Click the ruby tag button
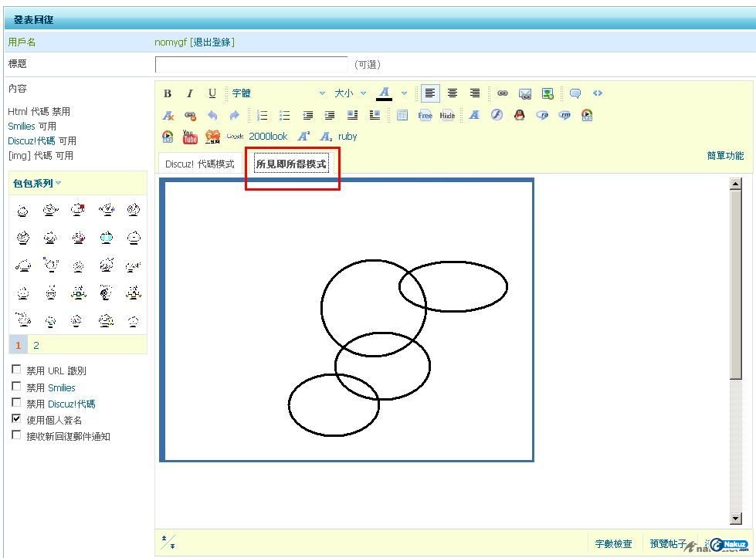The width and height of the screenshot is (756, 558). pyautogui.click(x=347, y=137)
